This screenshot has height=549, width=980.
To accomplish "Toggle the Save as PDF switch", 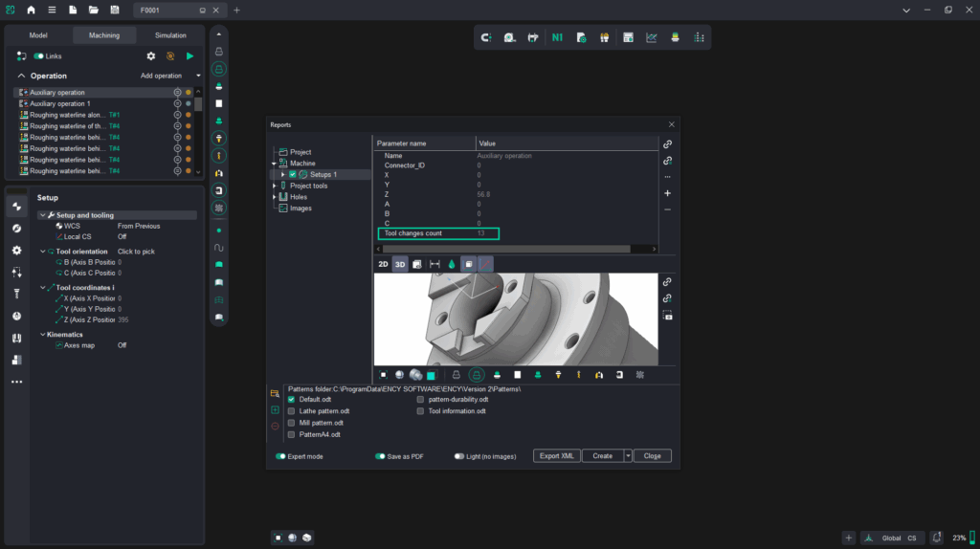I will [380, 456].
